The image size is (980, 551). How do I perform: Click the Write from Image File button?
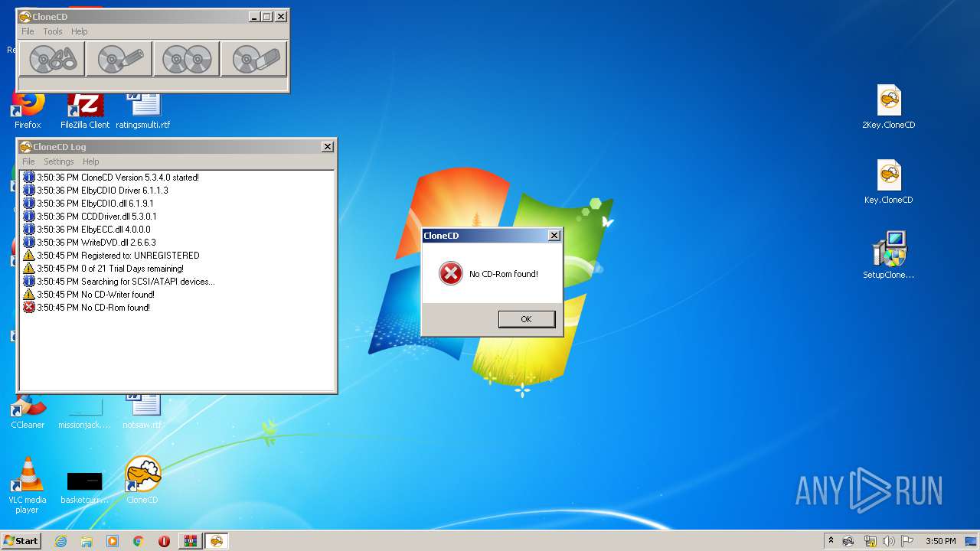tap(119, 59)
